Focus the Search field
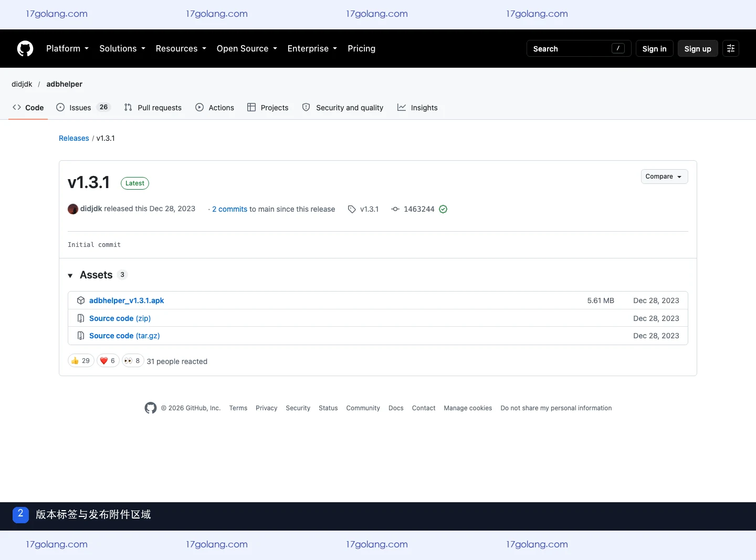 click(579, 48)
